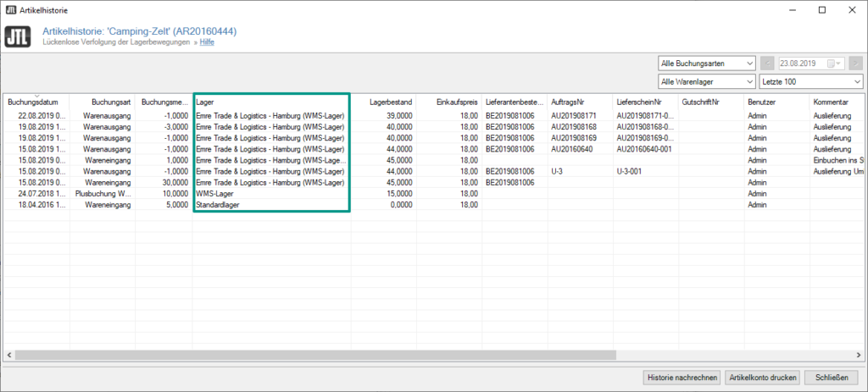Click the previous date arrow button
The width and height of the screenshot is (868, 392).
click(x=767, y=63)
